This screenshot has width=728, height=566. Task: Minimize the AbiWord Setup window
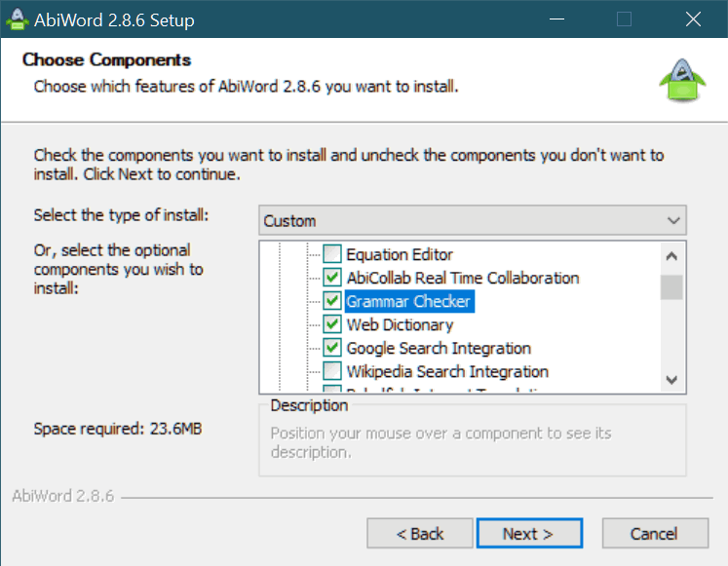[556, 19]
